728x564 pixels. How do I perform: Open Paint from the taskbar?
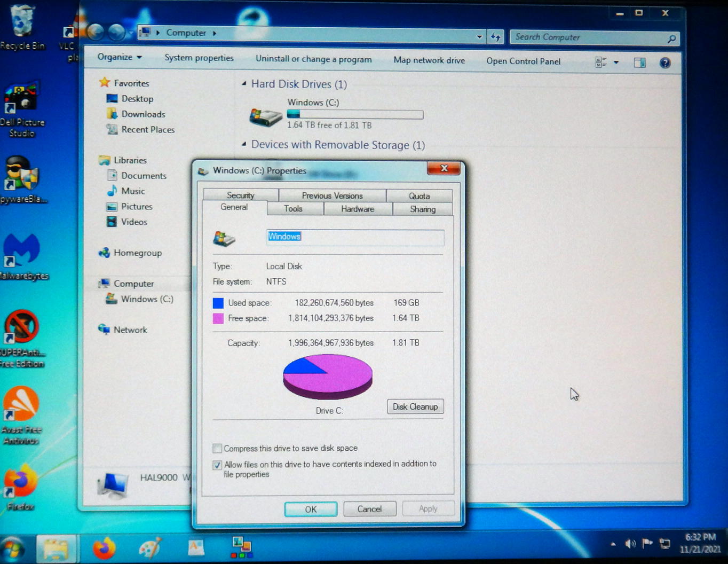pos(150,549)
